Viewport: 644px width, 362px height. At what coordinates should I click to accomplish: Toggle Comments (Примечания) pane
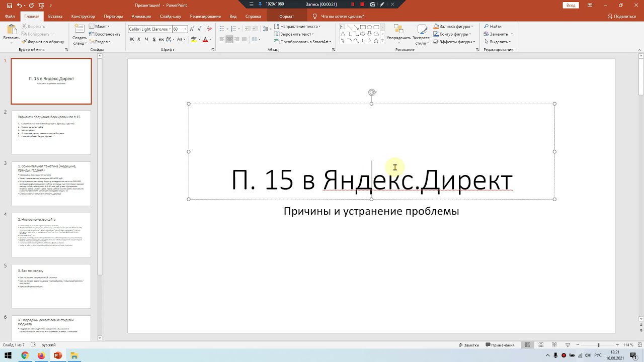500,345
